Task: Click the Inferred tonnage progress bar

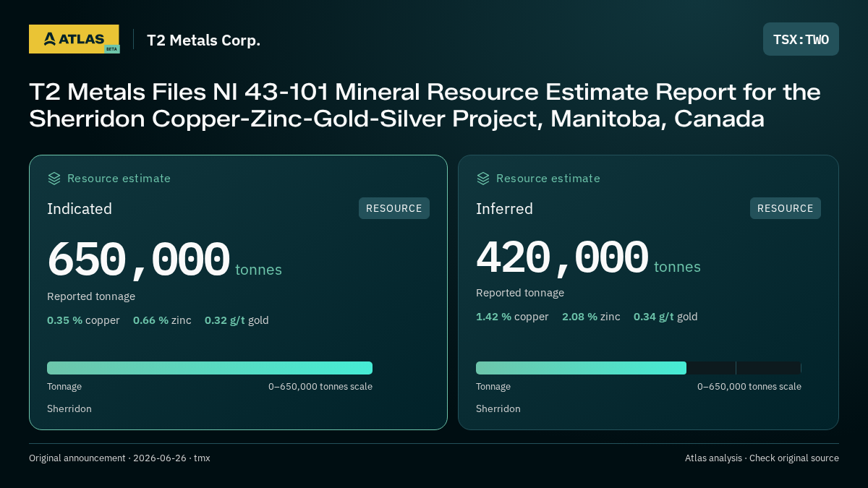Action: coord(639,368)
